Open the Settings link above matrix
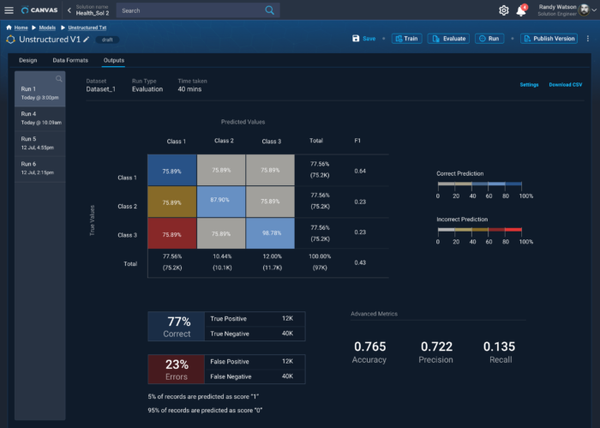600x428 pixels. 529,85
